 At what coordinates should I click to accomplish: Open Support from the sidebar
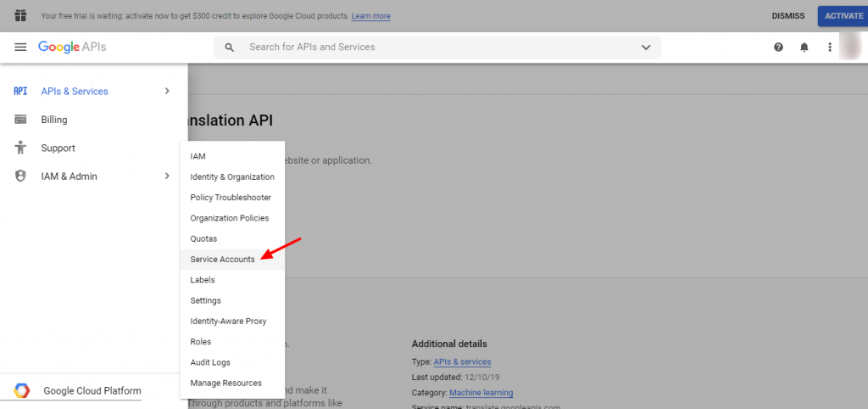pyautogui.click(x=58, y=148)
